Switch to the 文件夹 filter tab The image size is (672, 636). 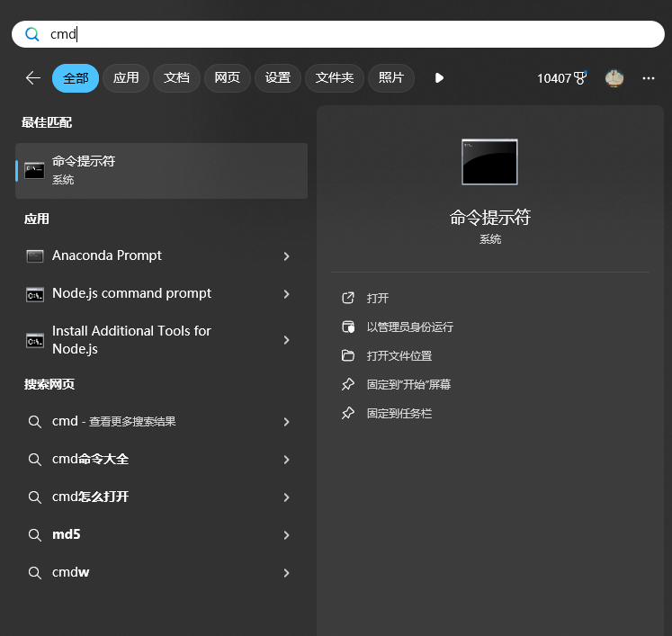pos(335,78)
